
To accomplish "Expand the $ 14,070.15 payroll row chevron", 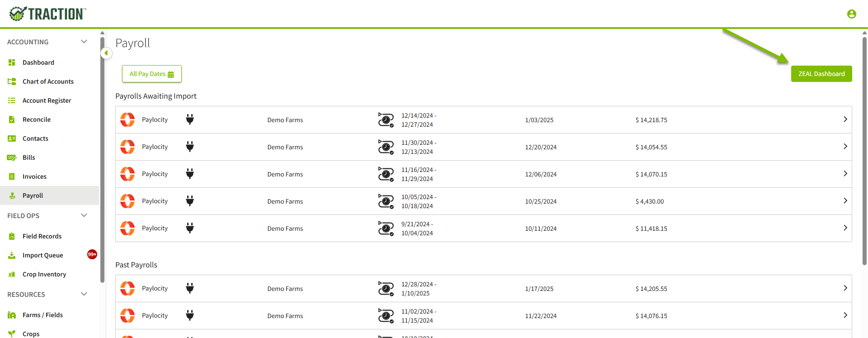I will [x=845, y=174].
